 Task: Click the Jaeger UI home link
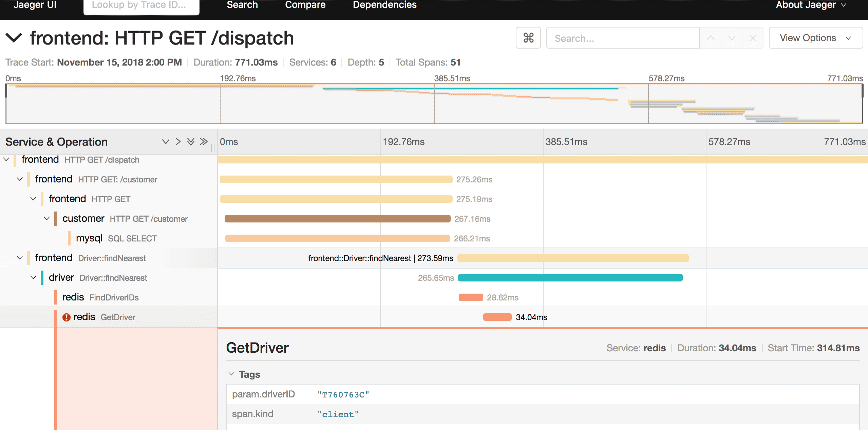[x=35, y=5]
